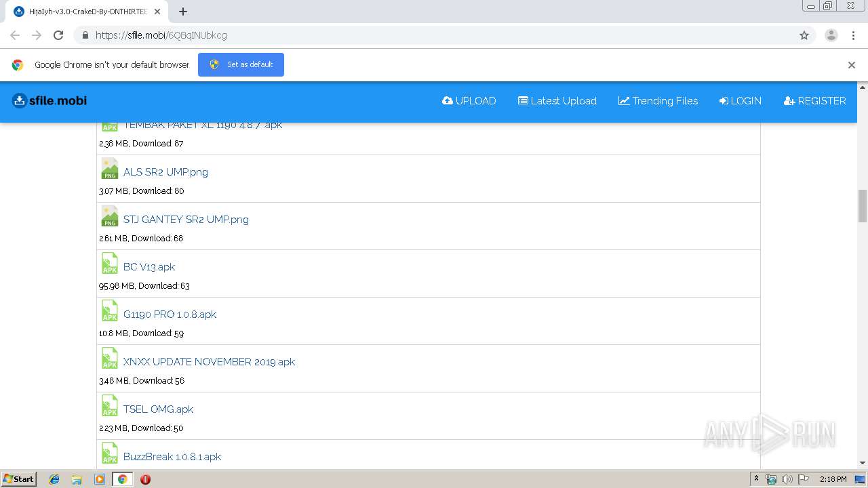Screen dimensions: 868x488
Task: Click '95.98 MB, Download: 63' text
Action: pyautogui.click(x=144, y=286)
